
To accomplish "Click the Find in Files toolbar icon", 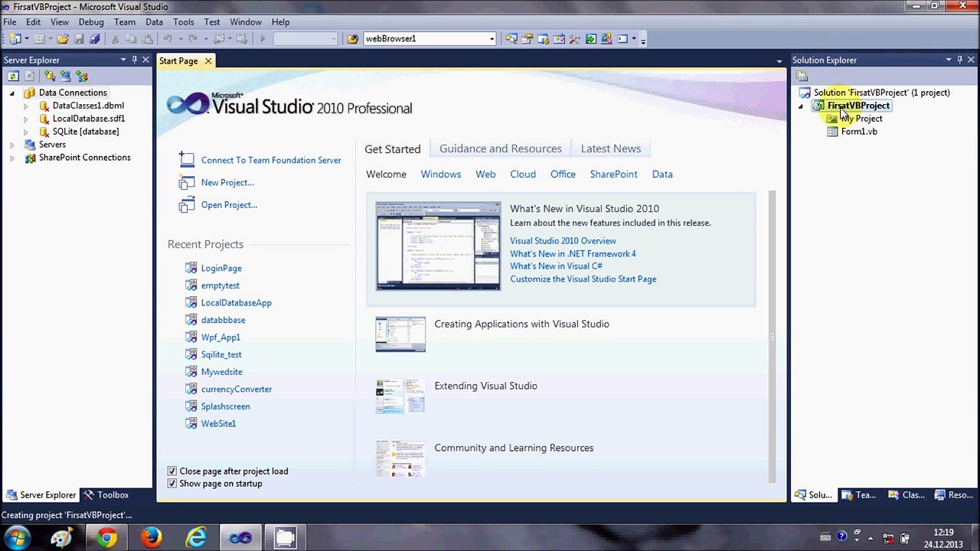I will 352,38.
